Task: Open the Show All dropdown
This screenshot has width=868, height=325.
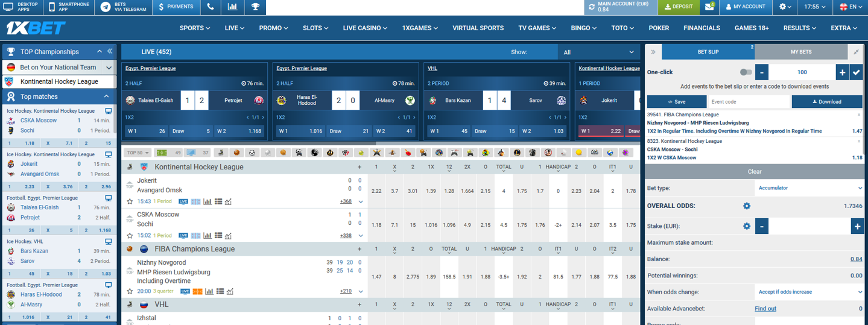Action: [x=598, y=52]
